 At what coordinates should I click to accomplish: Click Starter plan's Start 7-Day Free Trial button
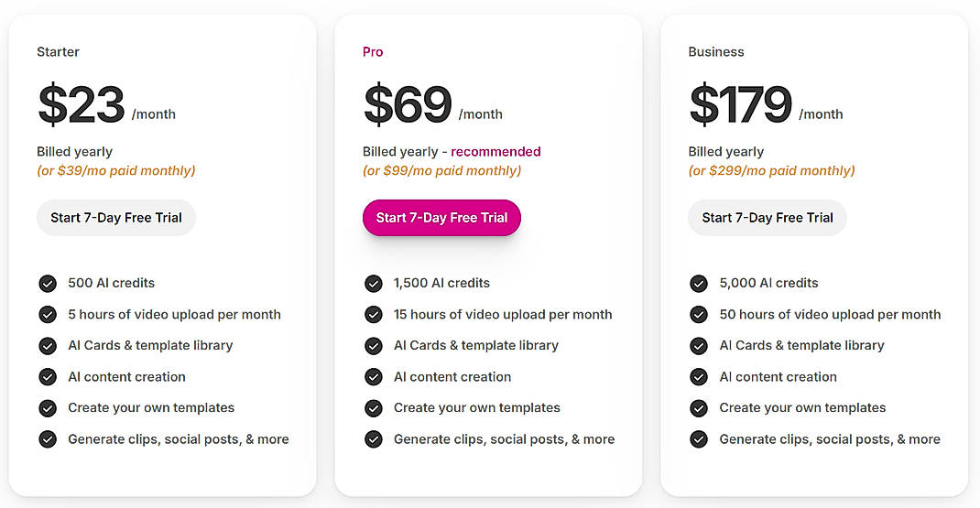pos(116,218)
